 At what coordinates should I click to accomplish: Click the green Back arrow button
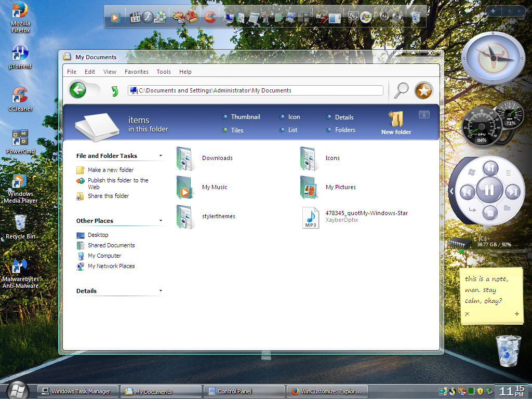[x=78, y=90]
